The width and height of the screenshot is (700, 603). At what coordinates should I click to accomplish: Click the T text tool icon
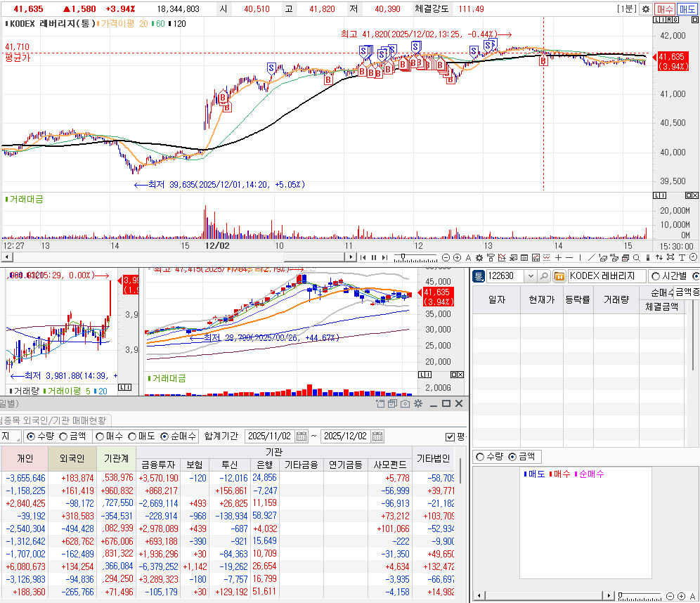[682, 257]
